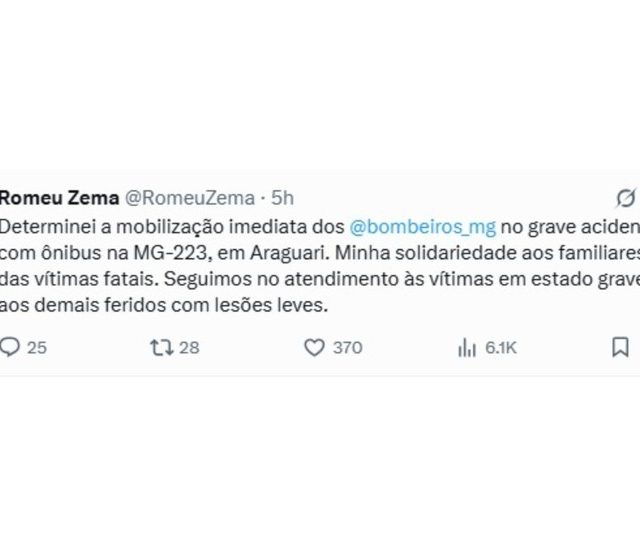Click the repost arrows icon

point(162,348)
